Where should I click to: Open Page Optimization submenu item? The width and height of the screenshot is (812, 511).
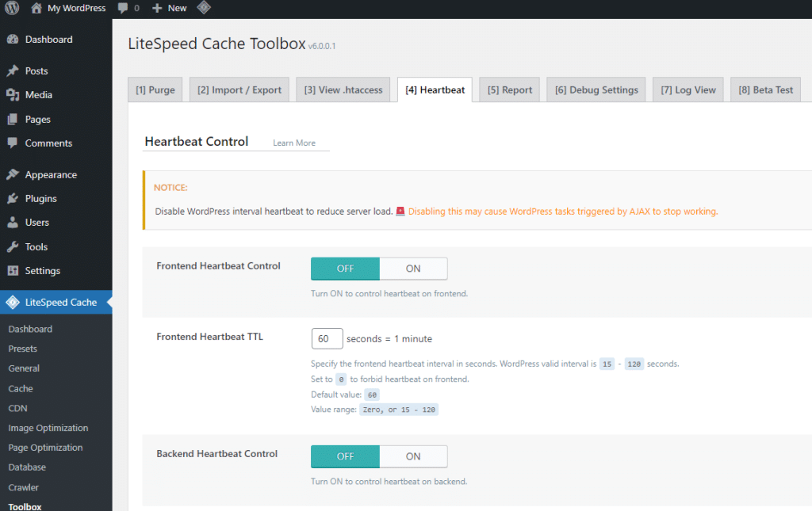[x=45, y=448]
